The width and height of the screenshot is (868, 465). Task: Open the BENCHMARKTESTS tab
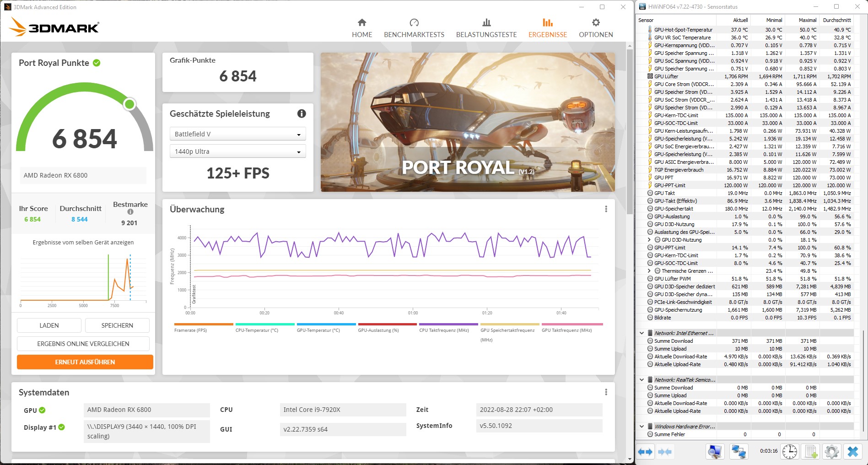point(414,28)
